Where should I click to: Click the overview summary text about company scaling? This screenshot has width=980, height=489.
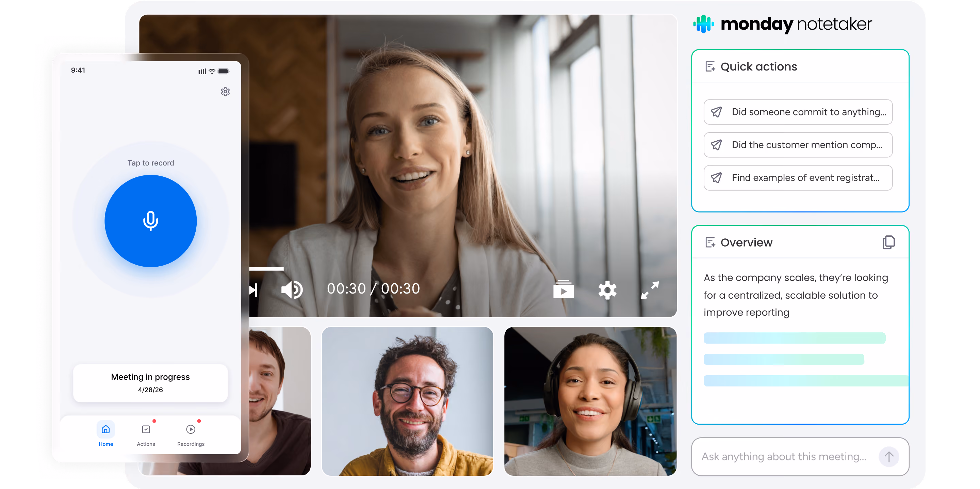pos(796,295)
